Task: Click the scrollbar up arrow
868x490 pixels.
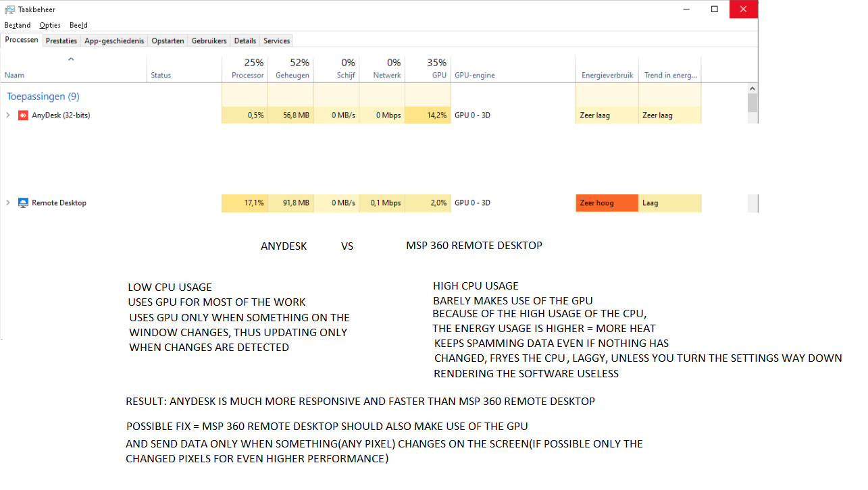Action: [x=752, y=88]
